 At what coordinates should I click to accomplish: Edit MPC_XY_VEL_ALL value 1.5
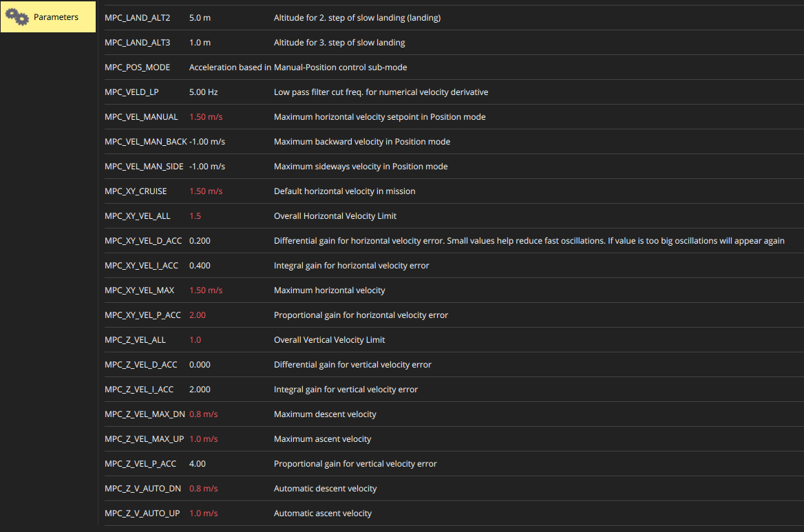tap(195, 216)
